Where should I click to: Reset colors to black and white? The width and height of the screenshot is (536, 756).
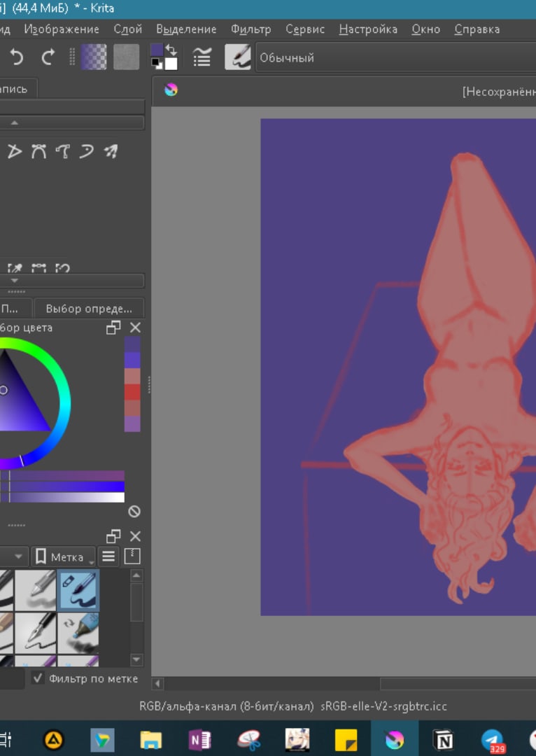click(x=157, y=64)
